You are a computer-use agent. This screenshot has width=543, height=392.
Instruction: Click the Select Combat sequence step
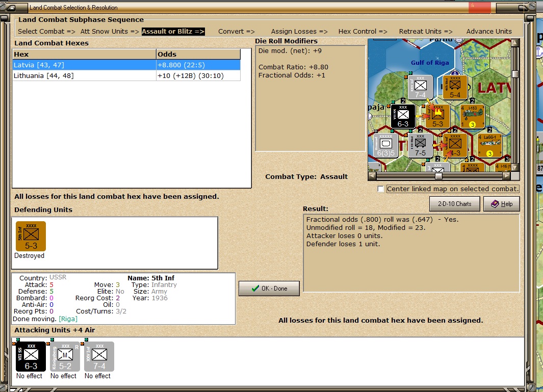click(x=46, y=32)
